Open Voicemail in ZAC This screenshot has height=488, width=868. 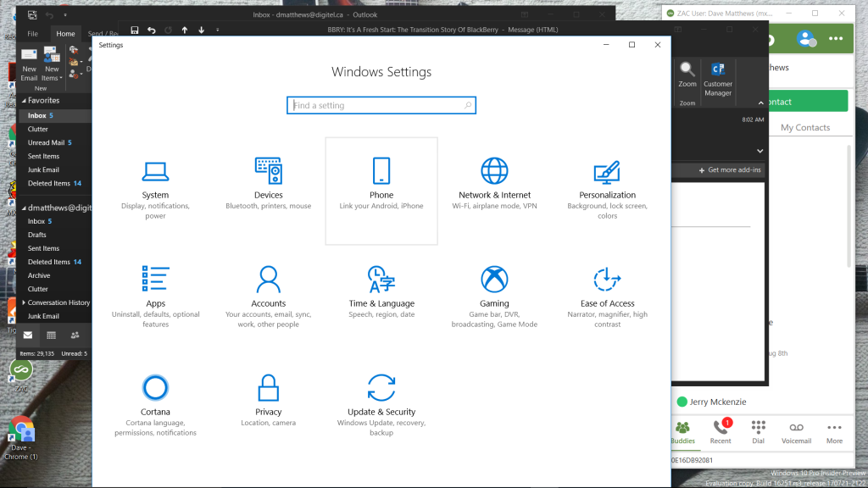click(796, 432)
